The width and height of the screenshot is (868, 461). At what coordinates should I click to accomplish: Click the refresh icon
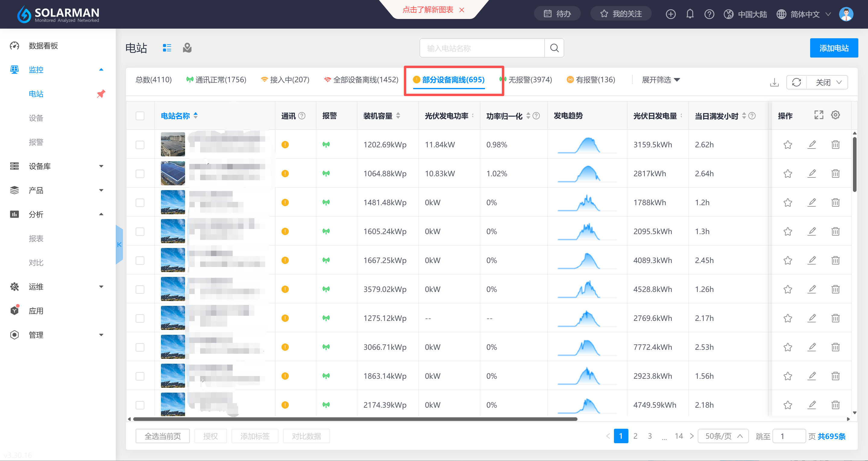[796, 82]
